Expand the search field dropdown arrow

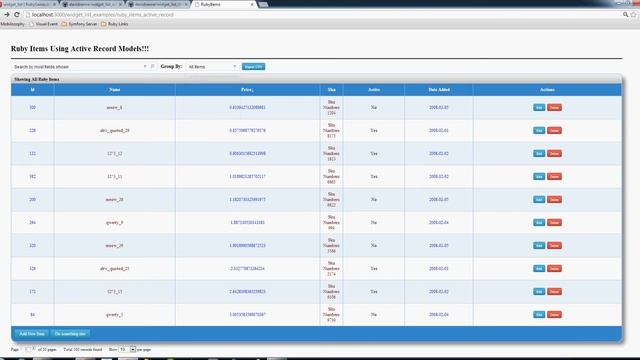[x=145, y=66]
